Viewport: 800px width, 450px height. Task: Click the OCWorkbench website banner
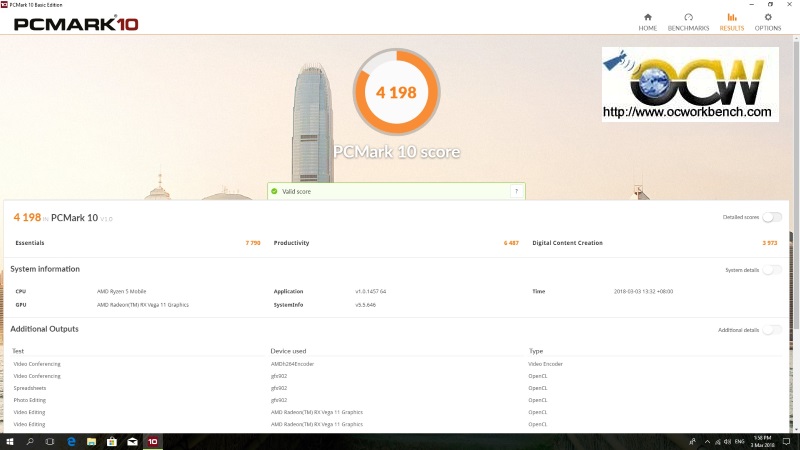pos(690,84)
